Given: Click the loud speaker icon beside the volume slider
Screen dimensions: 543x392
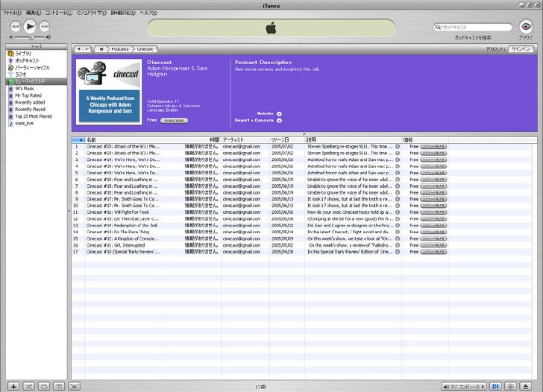Looking at the screenshot, I should (x=48, y=37).
